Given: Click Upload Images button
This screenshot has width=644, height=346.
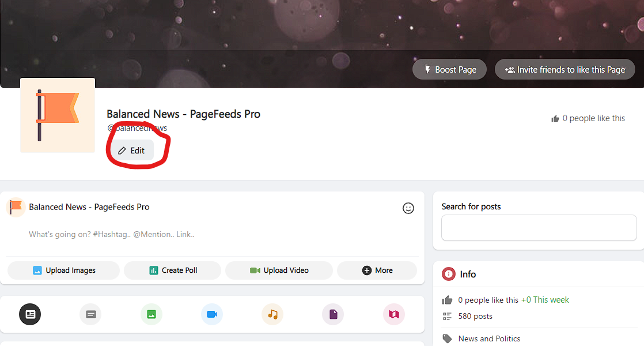Looking at the screenshot, I should [x=64, y=270].
